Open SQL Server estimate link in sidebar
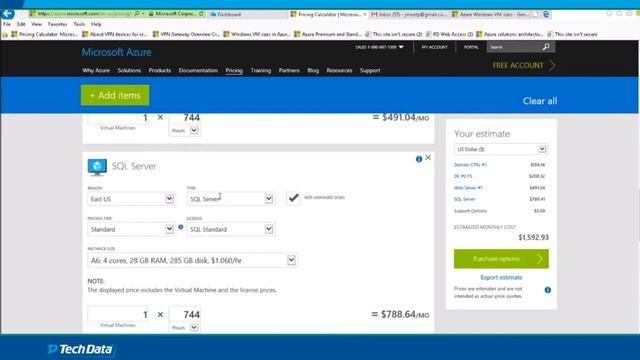The height and width of the screenshot is (360, 640). pyautogui.click(x=464, y=199)
